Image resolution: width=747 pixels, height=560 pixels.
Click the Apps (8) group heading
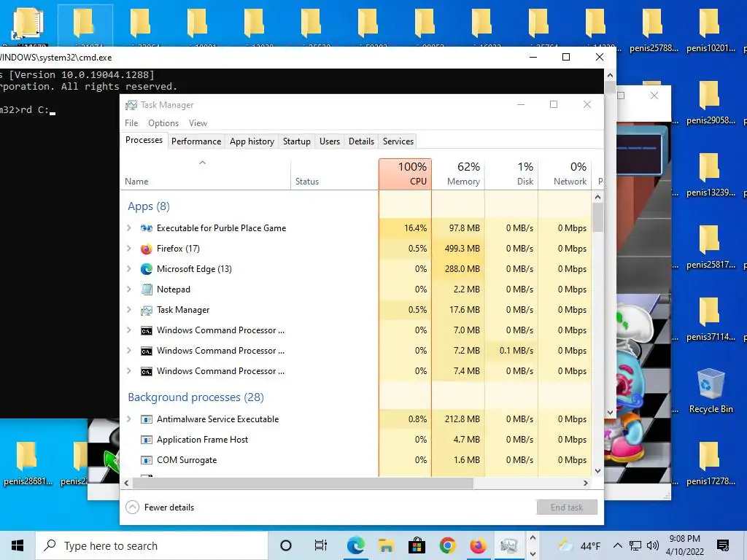149,206
